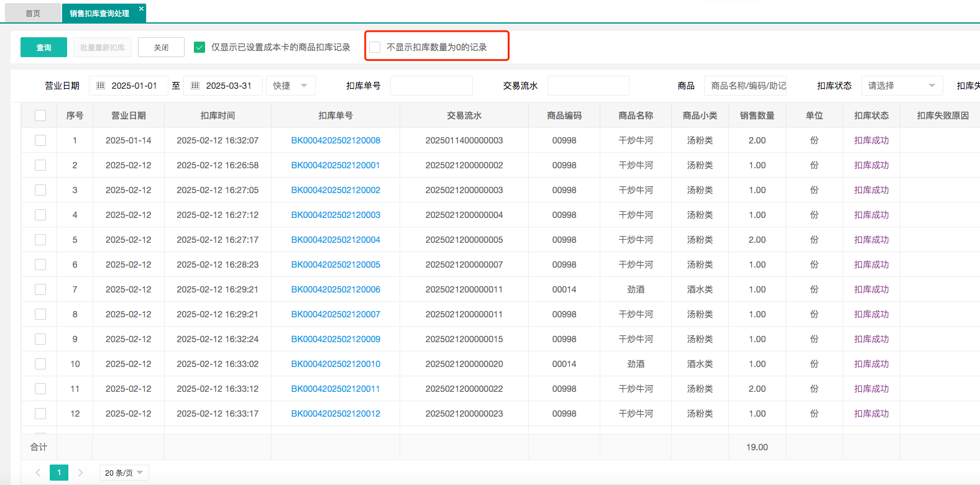Click calendar icon in start date field
The image size is (980, 485).
[101, 86]
